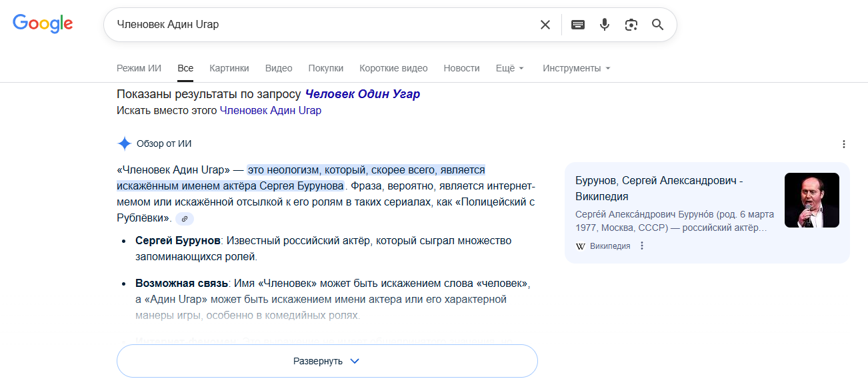Click corrected query link Человек Один Угар
Viewport: 868px width, 389px height.
(x=363, y=94)
